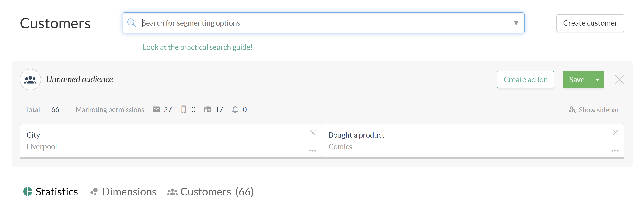Expand the segmenting options dropdown arrow
The height and width of the screenshot is (210, 644).
516,23
